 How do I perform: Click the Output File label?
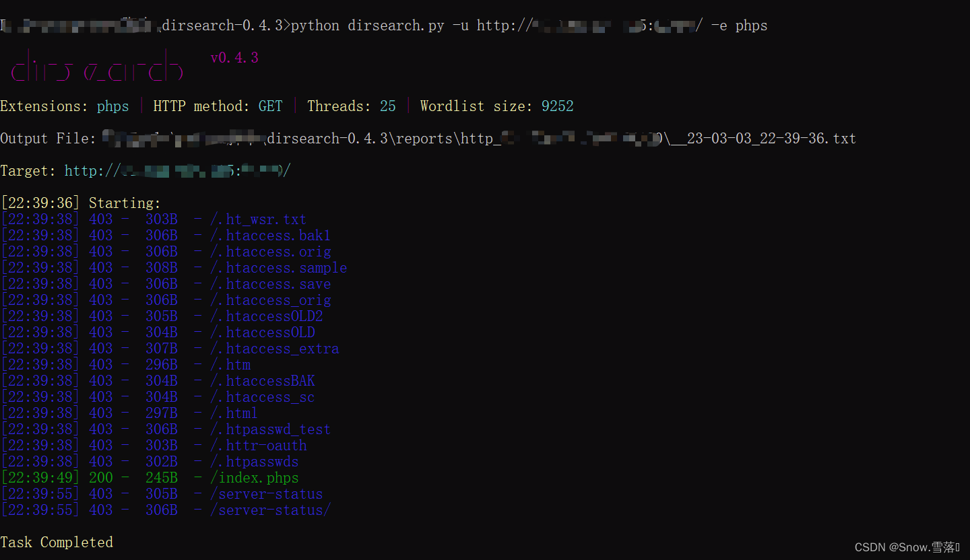[48, 139]
